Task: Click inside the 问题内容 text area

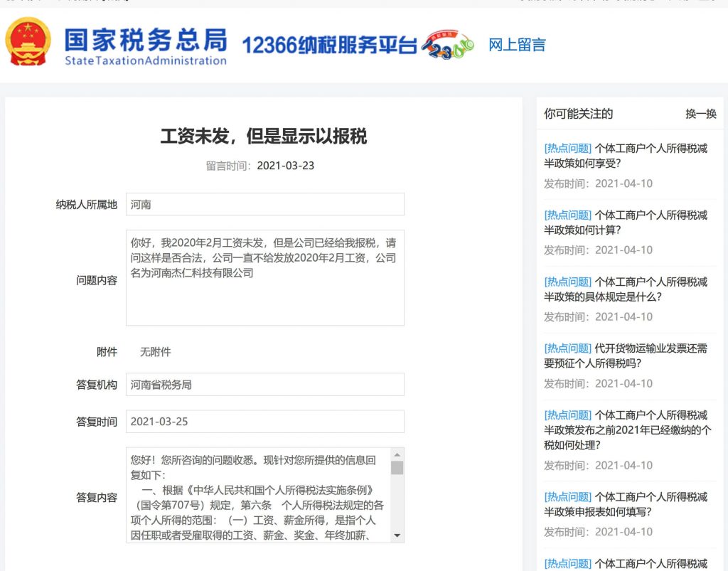Action: 264,277
